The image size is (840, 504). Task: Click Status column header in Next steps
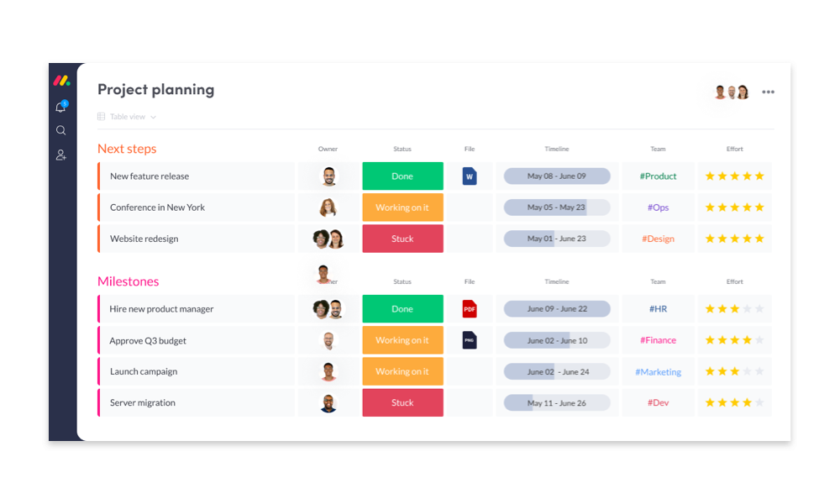pos(402,149)
